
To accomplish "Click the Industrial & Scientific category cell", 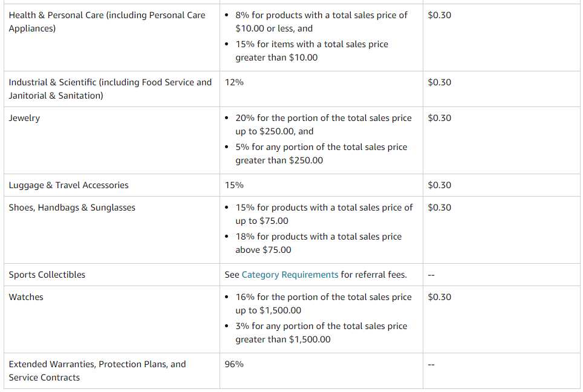I will tap(110, 89).
